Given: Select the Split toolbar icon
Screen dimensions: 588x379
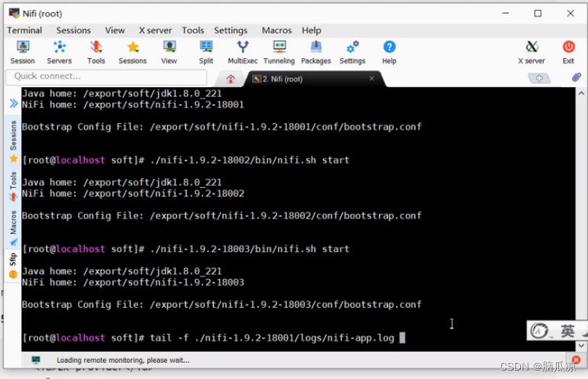Looking at the screenshot, I should tap(206, 52).
